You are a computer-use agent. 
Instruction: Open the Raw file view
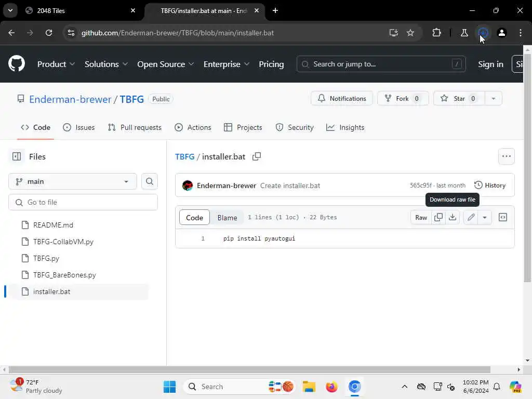(421, 217)
